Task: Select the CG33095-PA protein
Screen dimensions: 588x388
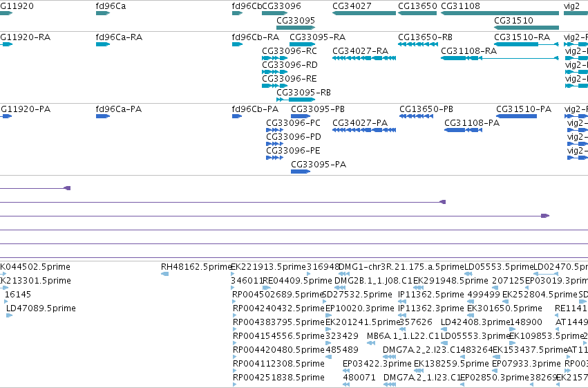Action: [301, 172]
